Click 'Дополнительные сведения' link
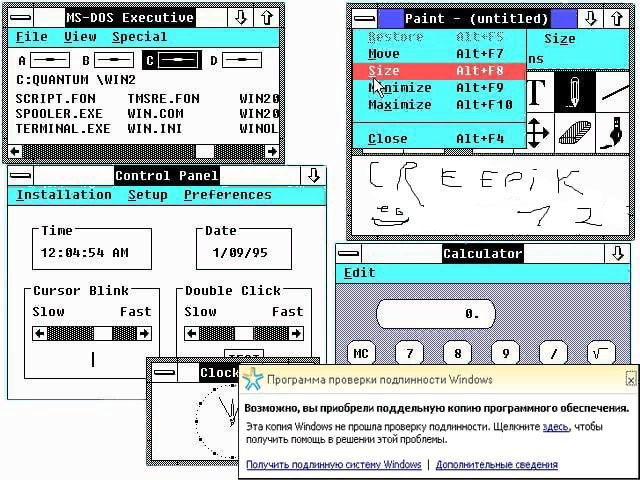640x480 pixels. 496,464
